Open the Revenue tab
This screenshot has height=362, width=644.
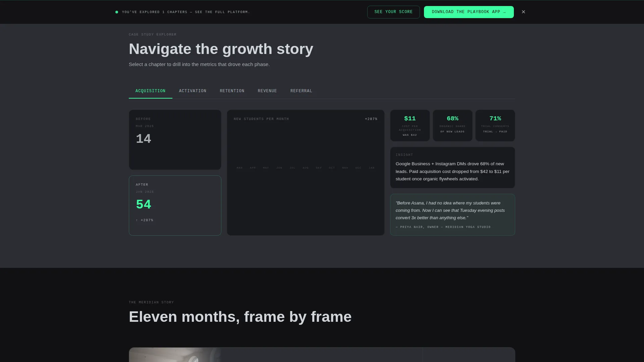(x=267, y=91)
